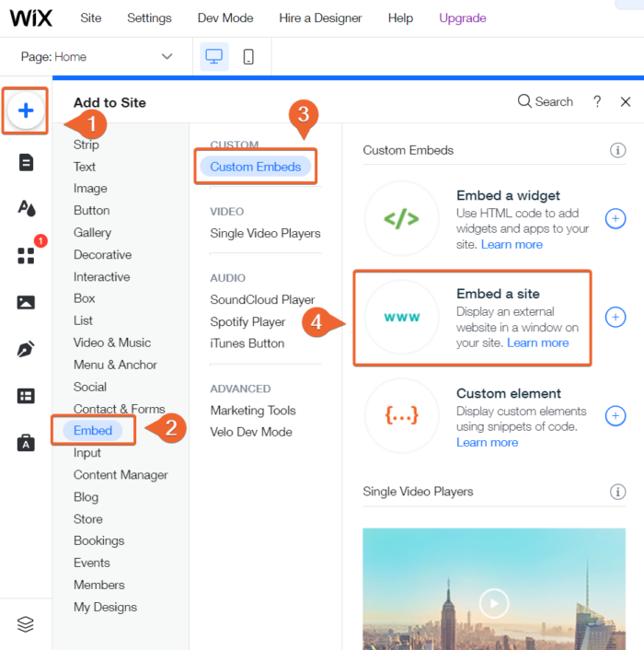Open the Site Design sidebar icon
The height and width of the screenshot is (650, 644).
26,208
